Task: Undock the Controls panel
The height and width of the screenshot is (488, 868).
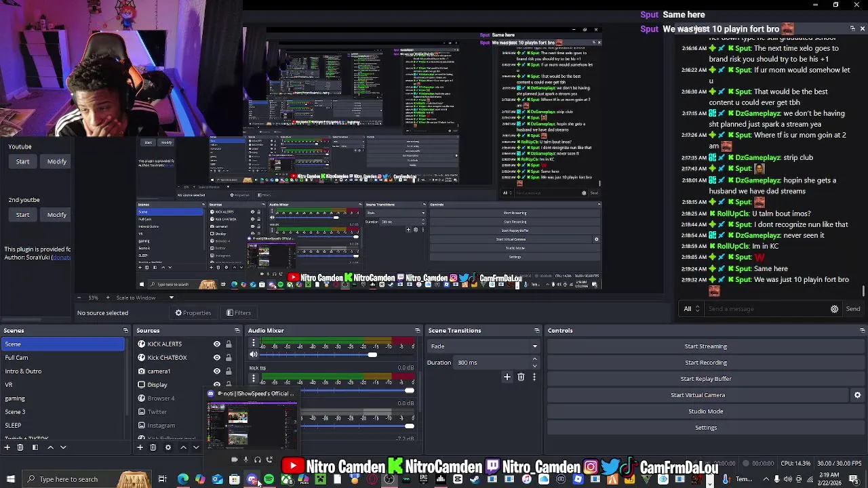Action: click(862, 331)
